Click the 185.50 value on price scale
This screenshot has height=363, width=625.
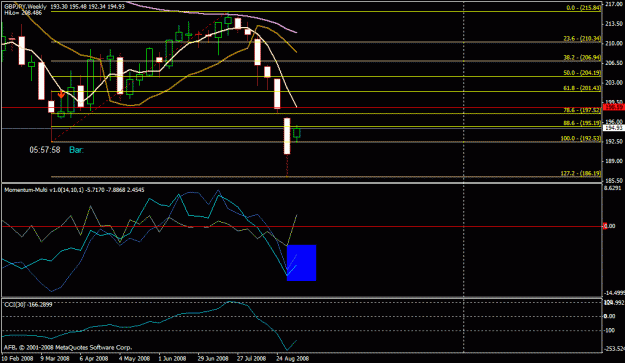click(614, 181)
